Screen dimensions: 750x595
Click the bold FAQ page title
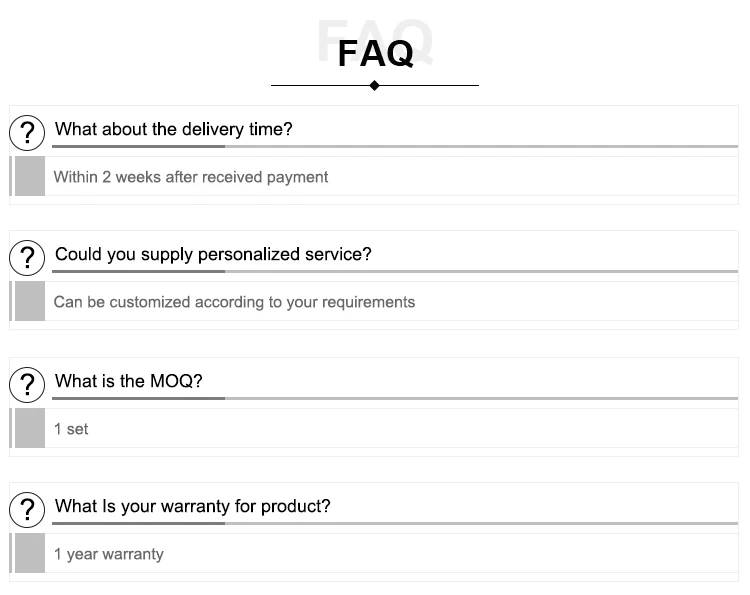375,52
